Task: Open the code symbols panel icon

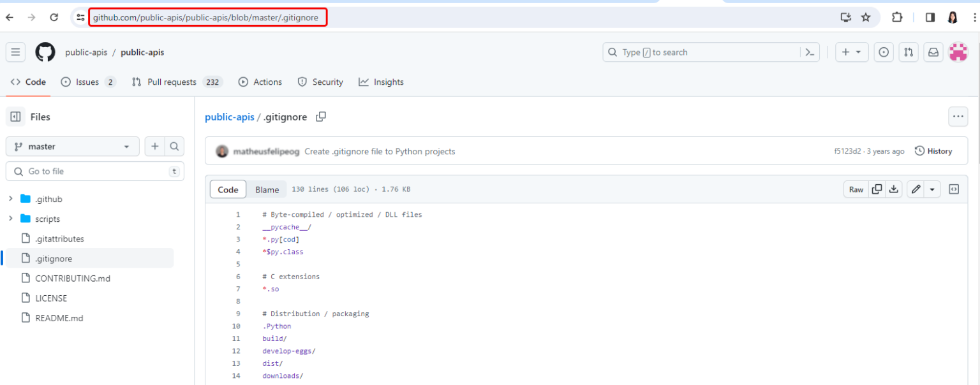Action: coord(954,189)
